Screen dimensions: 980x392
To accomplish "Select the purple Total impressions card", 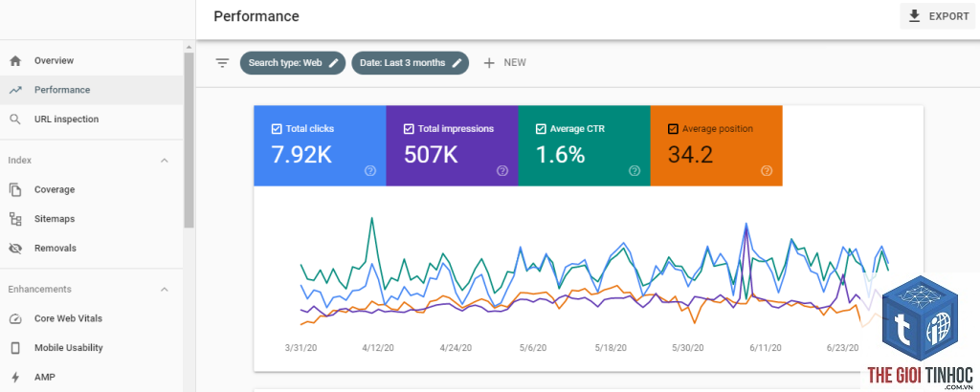I will point(452,146).
